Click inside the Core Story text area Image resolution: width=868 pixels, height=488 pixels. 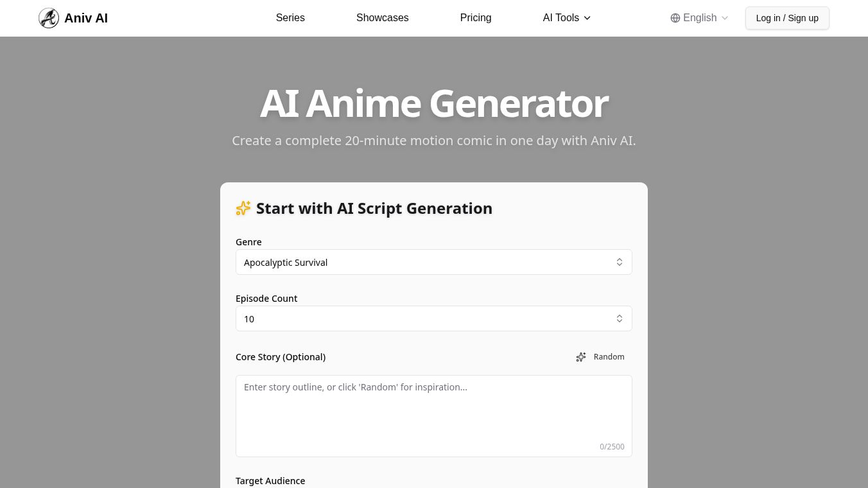pyautogui.click(x=434, y=411)
